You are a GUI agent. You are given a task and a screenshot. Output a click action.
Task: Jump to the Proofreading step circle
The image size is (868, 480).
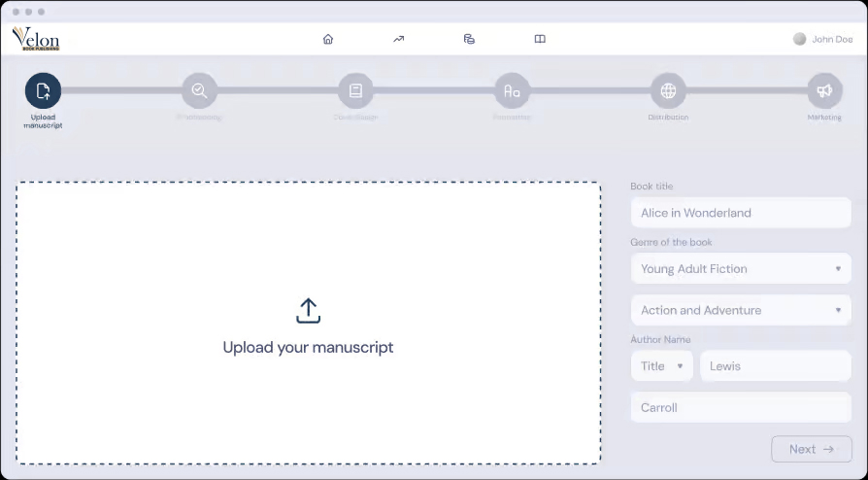[x=199, y=90]
